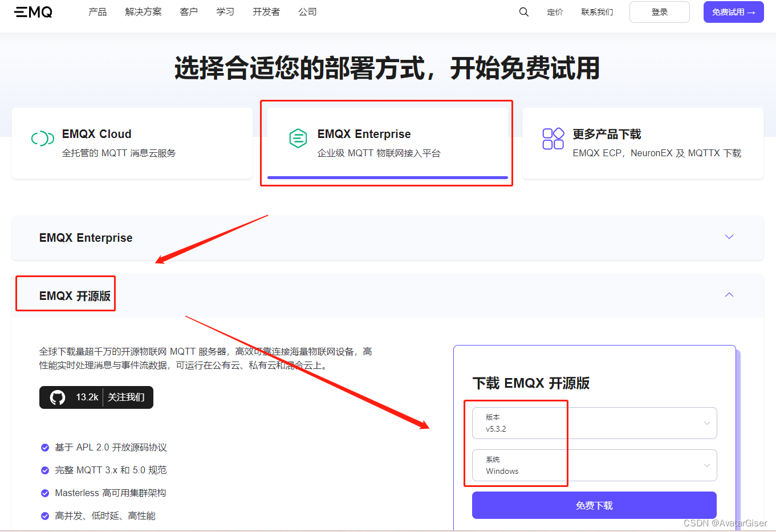
Task: Click the 免费试用 header button
Action: coord(734,12)
